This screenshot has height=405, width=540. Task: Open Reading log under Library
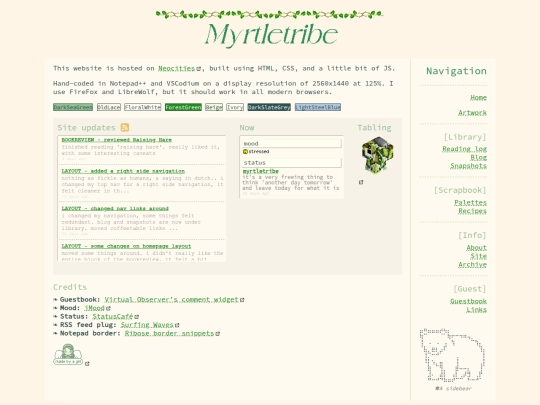[465, 149]
